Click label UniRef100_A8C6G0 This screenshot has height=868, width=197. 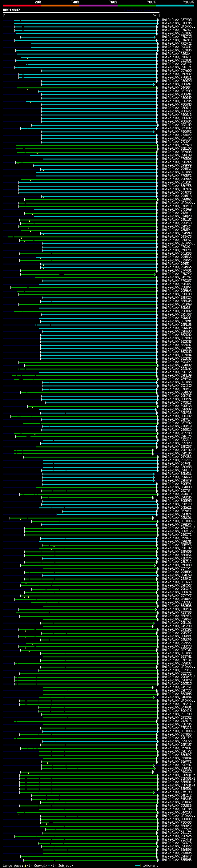pos(177,122)
